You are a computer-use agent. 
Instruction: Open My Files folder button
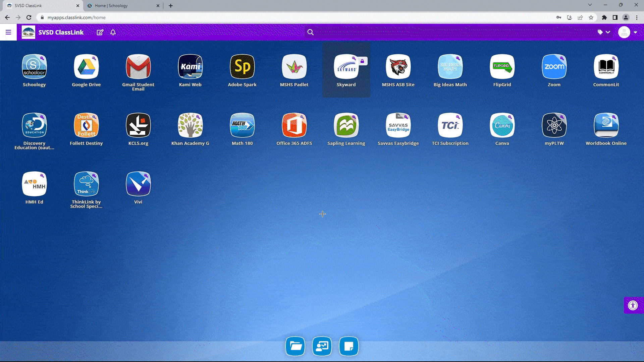(295, 346)
